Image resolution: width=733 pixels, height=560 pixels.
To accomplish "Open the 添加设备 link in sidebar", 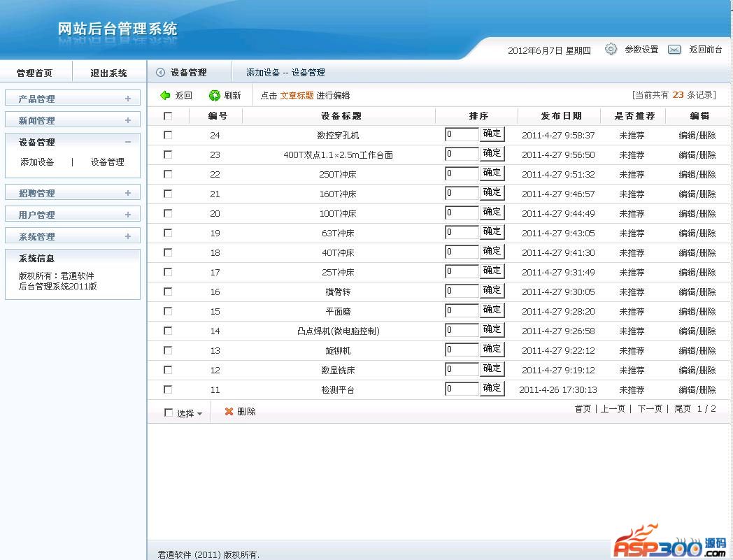I will tap(37, 162).
